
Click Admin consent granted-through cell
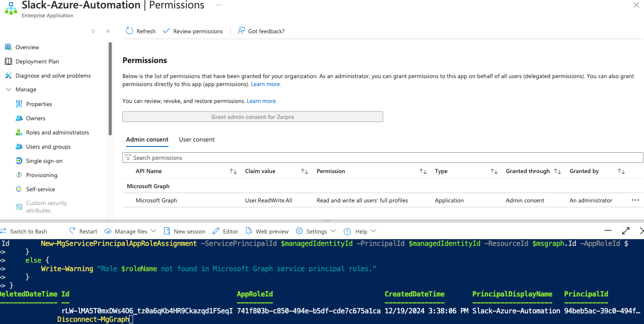point(525,200)
